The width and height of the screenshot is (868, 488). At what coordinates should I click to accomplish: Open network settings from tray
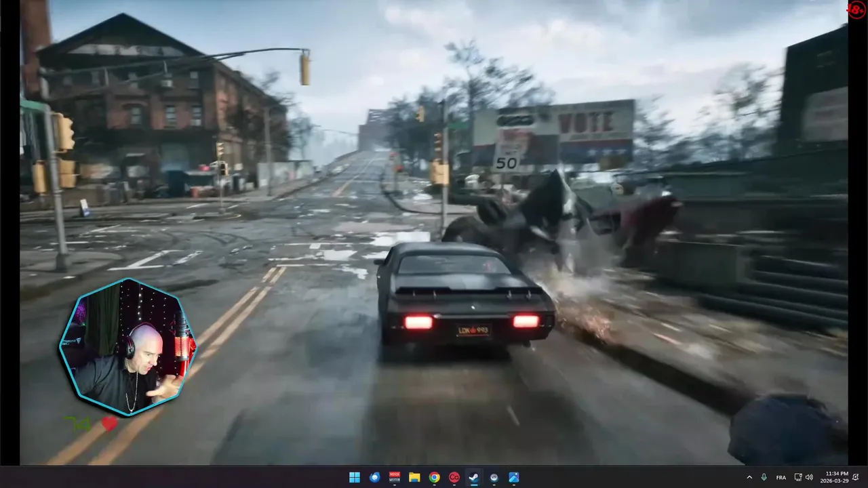798,477
